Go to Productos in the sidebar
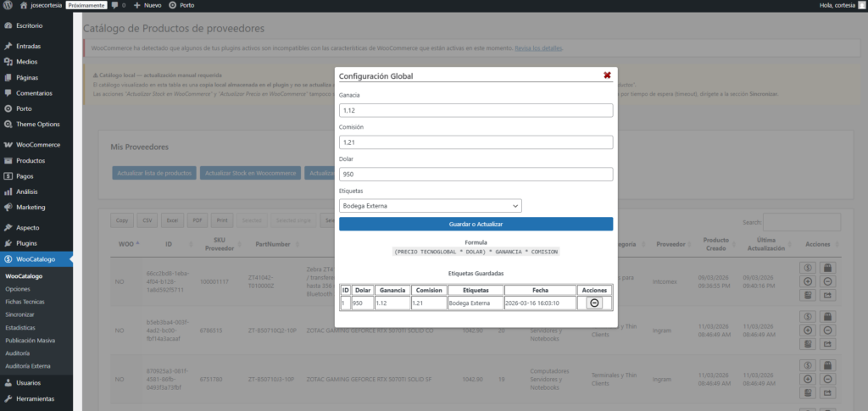 click(x=31, y=160)
